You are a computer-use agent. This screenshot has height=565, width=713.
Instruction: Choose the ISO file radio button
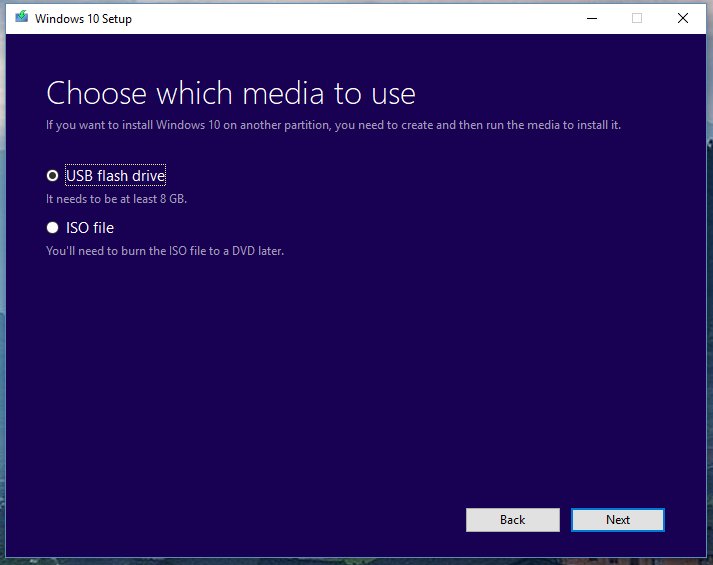click(53, 227)
